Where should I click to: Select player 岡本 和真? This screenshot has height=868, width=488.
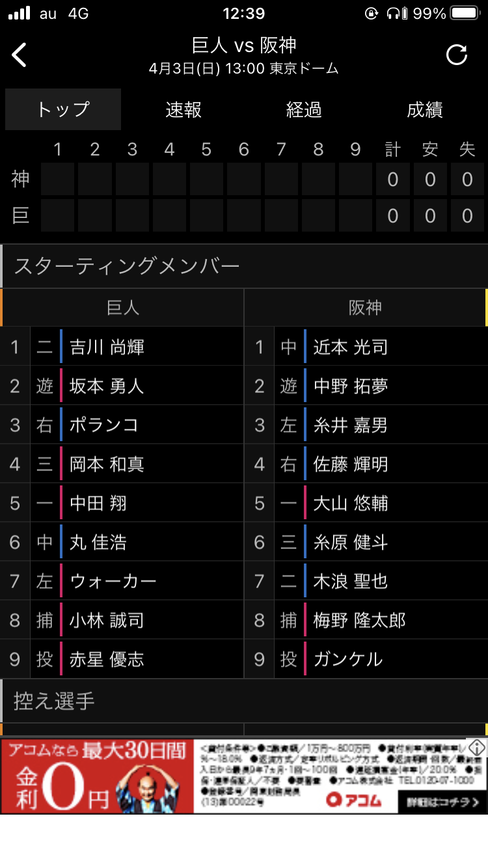(x=107, y=464)
